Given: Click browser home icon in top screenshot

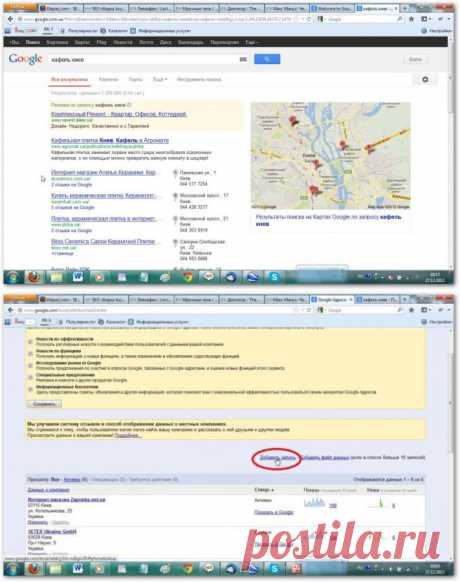Looking at the screenshot, I should pos(411,19).
